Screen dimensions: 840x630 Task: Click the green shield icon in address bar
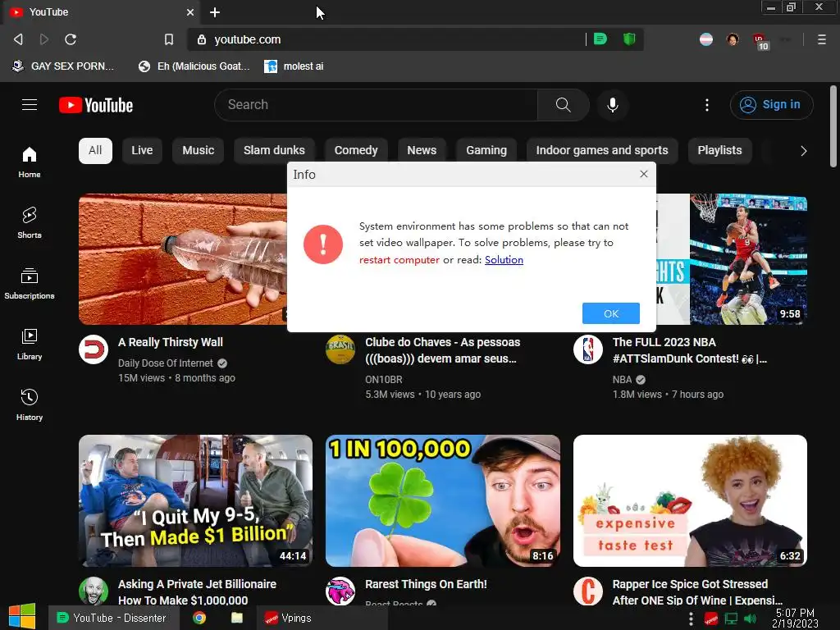click(x=629, y=39)
